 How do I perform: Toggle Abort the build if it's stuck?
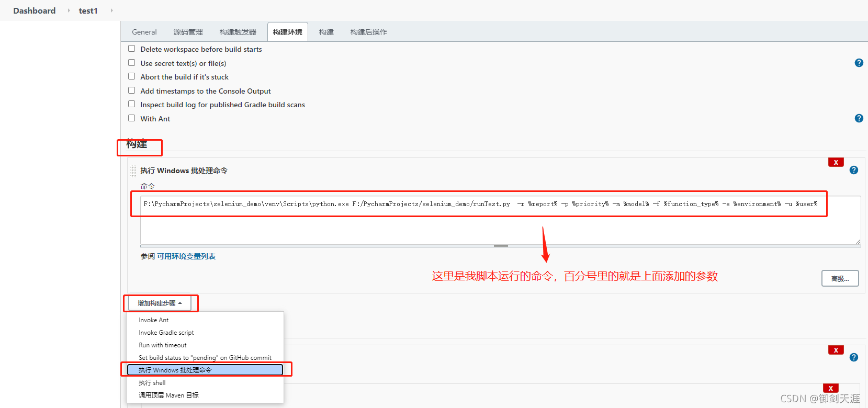[x=132, y=76]
